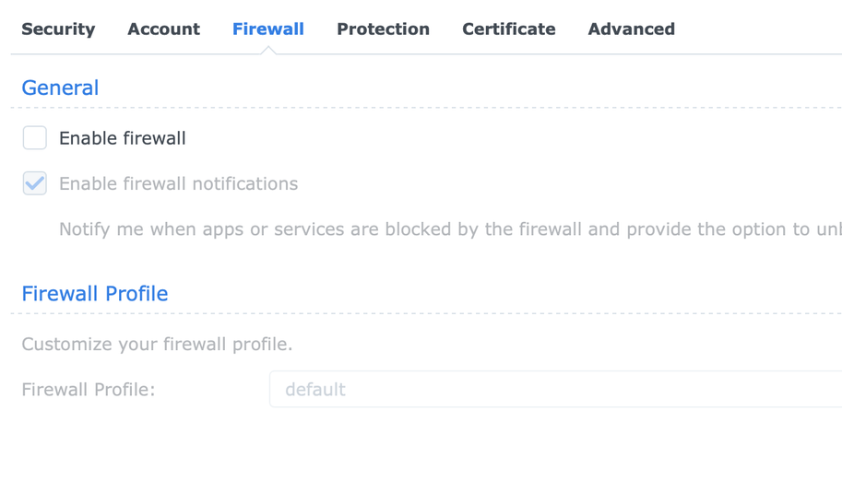Go to the Protection tab
Image resolution: width=842 pixels, height=504 pixels.
click(x=383, y=29)
